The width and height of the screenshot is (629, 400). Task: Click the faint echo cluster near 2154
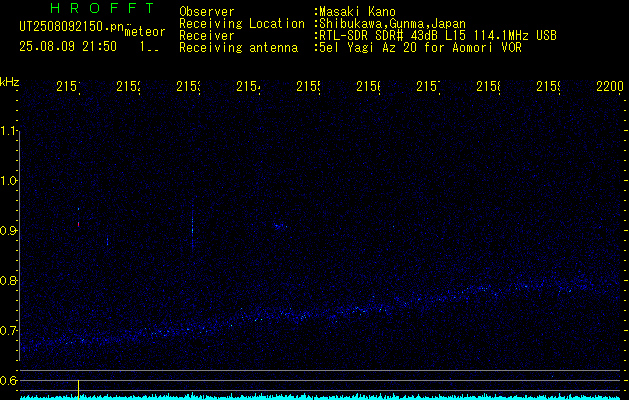(x=280, y=226)
